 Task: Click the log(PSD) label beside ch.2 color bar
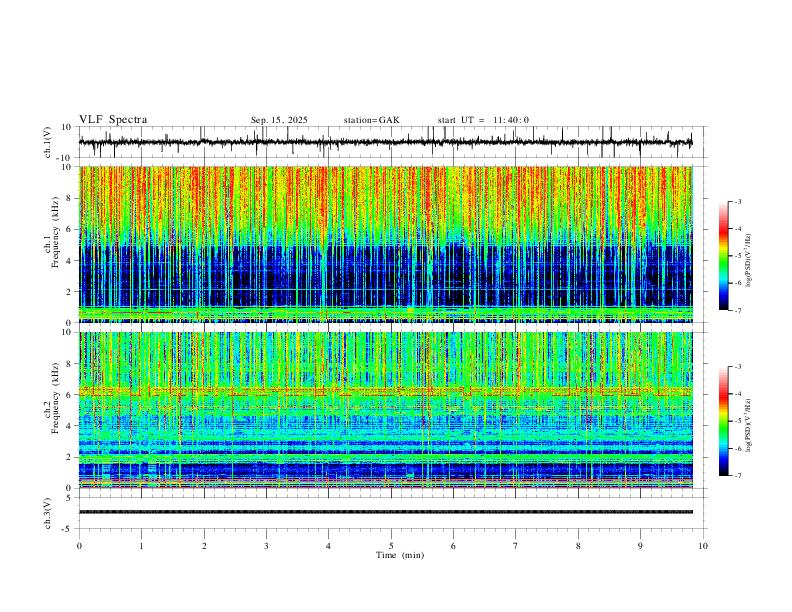(748, 426)
